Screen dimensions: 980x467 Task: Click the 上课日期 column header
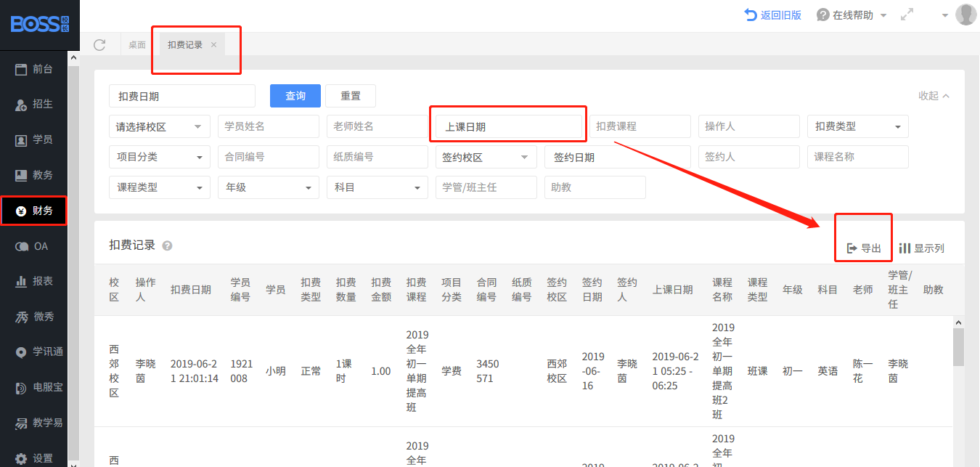[x=672, y=290]
